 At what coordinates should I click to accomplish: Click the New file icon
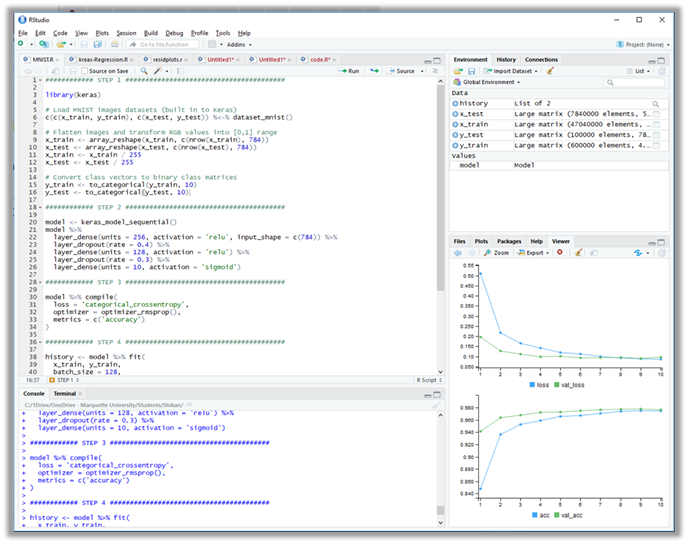point(20,44)
